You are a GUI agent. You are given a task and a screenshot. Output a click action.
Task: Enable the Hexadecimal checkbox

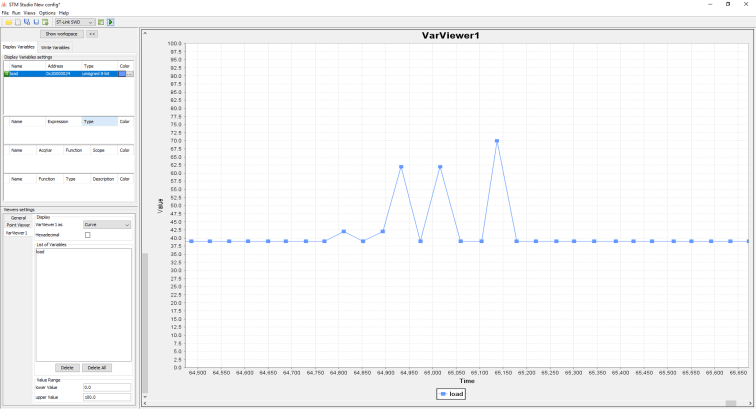pos(87,235)
